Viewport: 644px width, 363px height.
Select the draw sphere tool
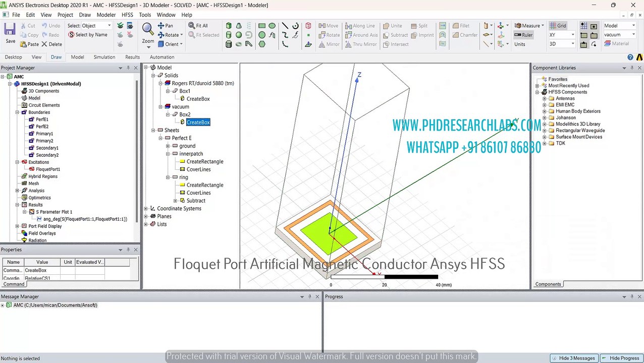pos(239,35)
